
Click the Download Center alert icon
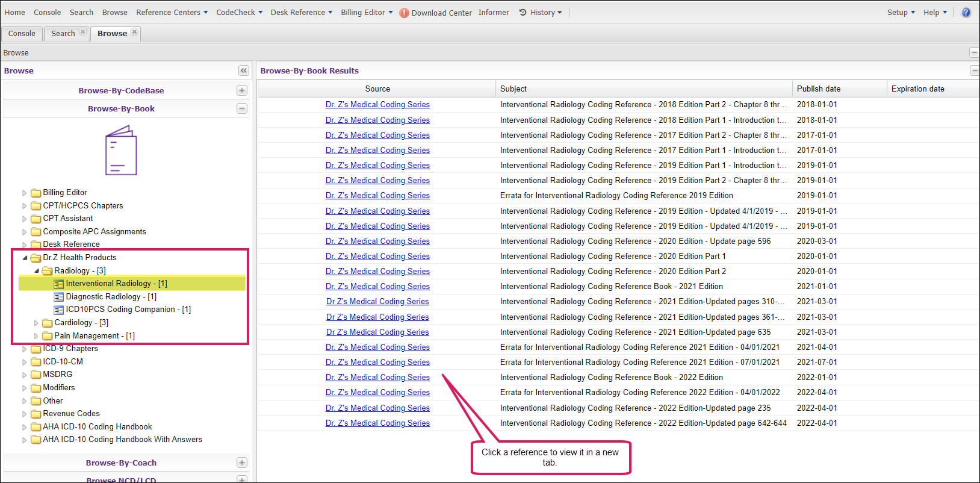(404, 13)
